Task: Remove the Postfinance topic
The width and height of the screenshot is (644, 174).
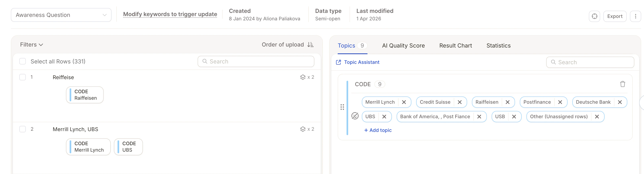Action: [x=560, y=102]
